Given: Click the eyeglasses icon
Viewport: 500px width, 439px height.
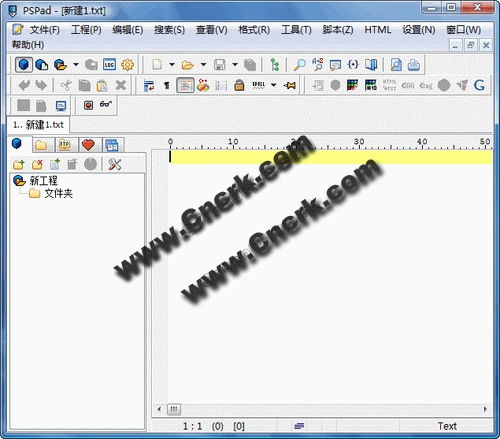Looking at the screenshot, I should pos(106,105).
